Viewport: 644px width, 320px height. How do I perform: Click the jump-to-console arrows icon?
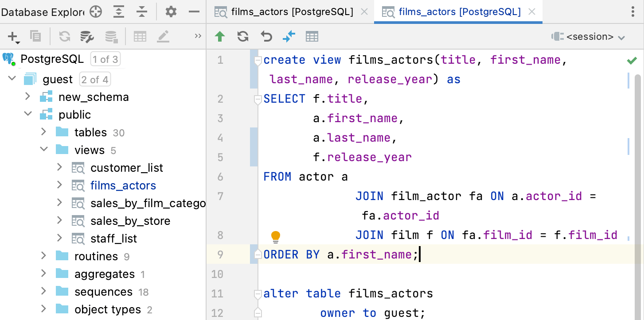pos(289,36)
